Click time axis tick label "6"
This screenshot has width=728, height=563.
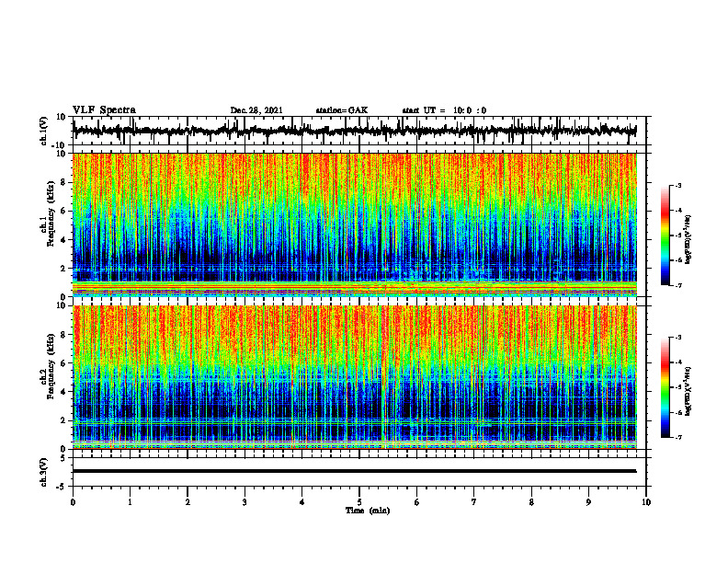(417, 502)
